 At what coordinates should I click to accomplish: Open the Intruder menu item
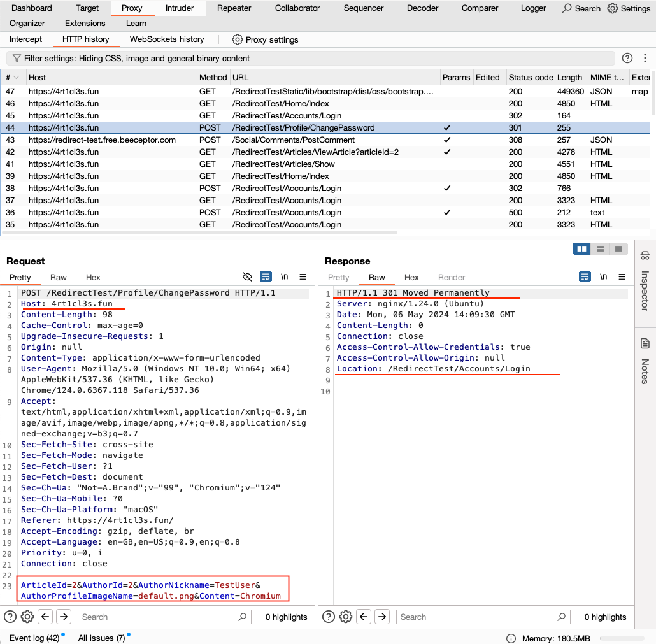point(180,8)
